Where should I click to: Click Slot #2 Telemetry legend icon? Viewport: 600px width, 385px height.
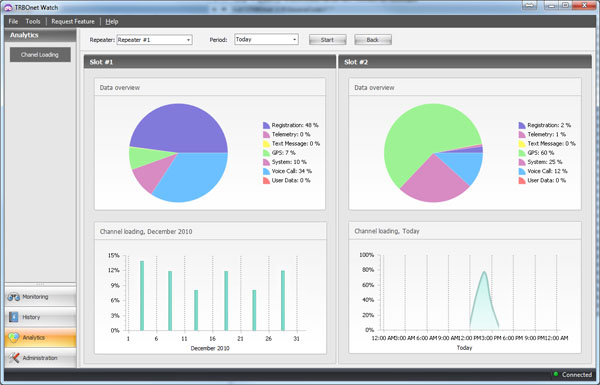click(x=522, y=134)
